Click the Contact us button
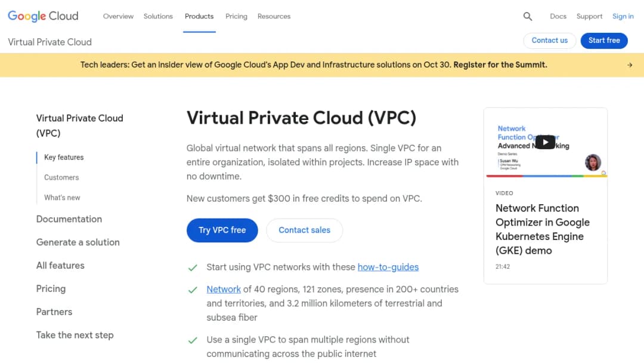 pyautogui.click(x=550, y=40)
